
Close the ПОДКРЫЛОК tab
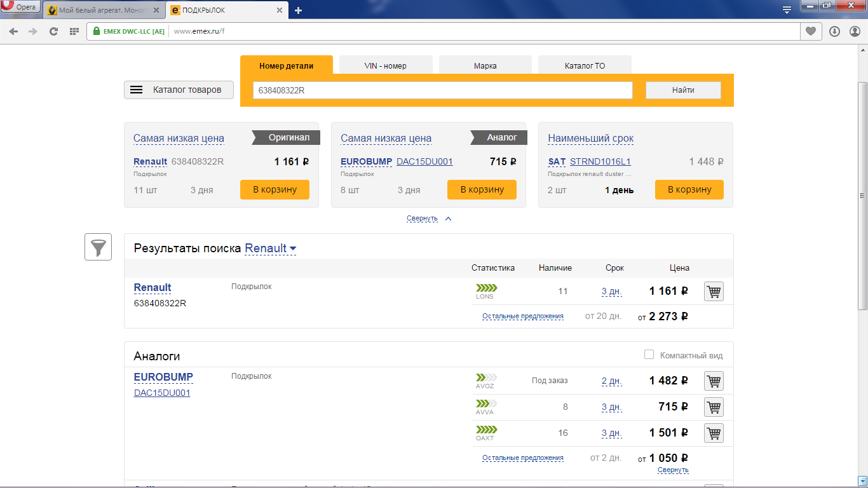[280, 10]
